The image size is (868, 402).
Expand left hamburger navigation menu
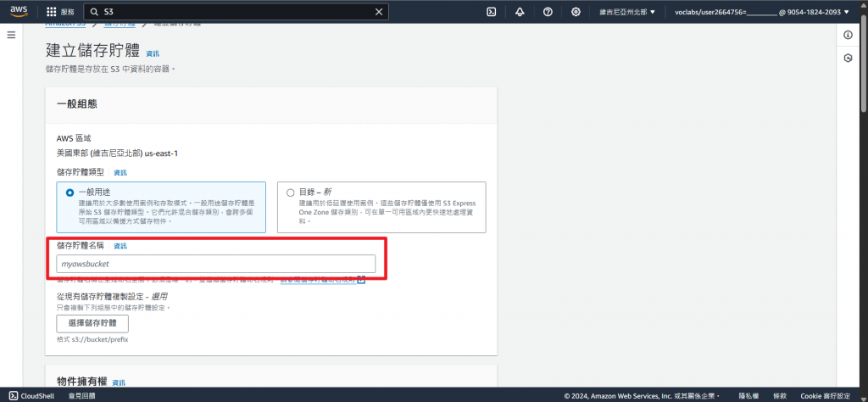pos(11,35)
